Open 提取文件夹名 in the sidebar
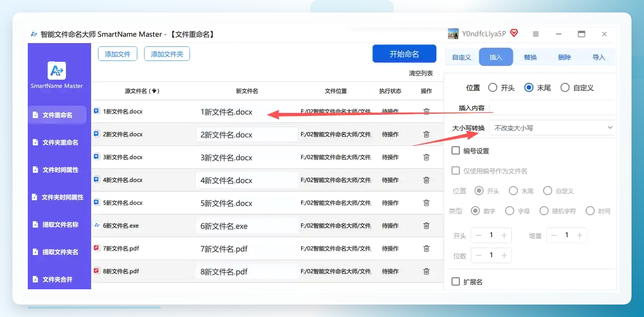 [57, 252]
